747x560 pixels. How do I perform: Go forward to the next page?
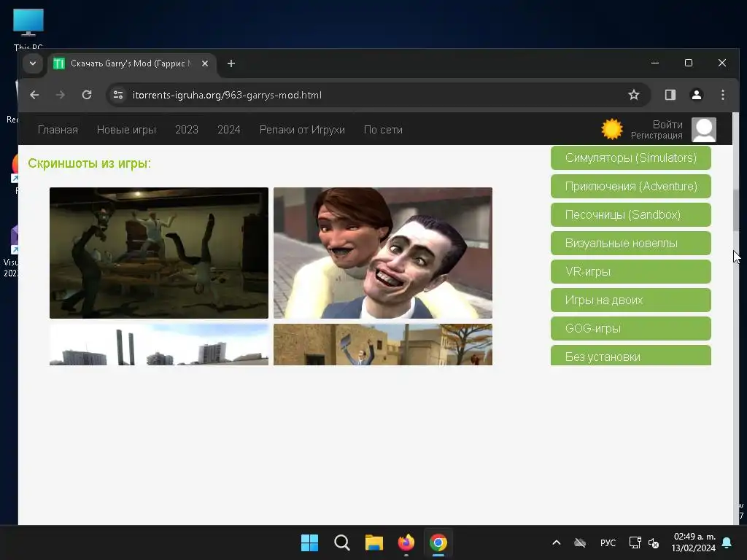tap(60, 95)
